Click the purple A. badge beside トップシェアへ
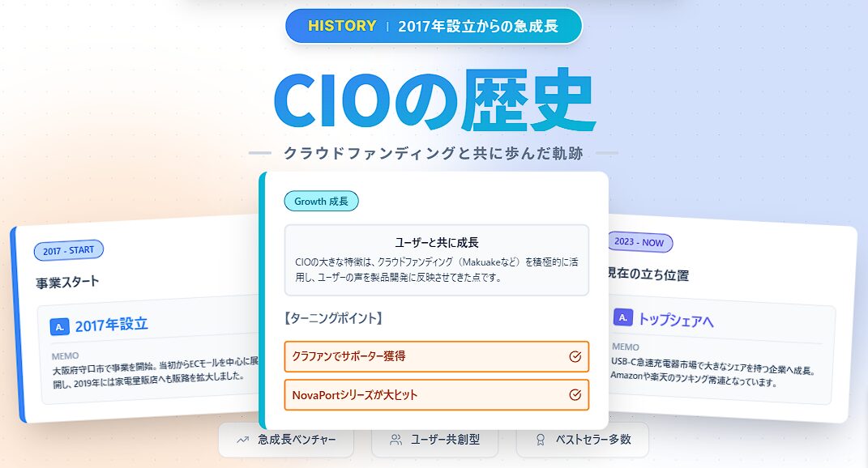This screenshot has height=468, width=868. pyautogui.click(x=622, y=317)
